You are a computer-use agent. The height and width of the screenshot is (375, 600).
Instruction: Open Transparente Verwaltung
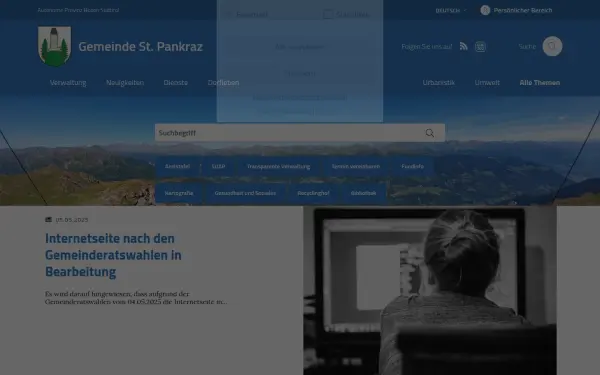click(279, 166)
